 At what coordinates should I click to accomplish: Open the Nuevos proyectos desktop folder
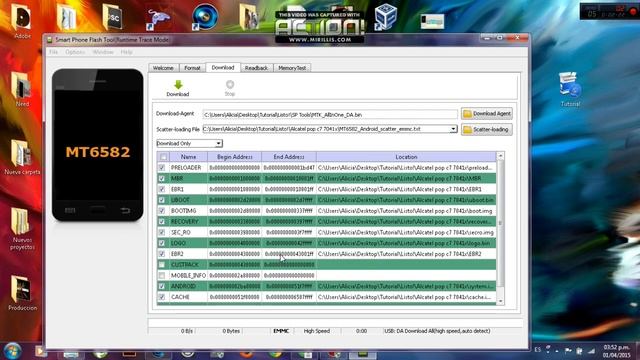point(22,229)
